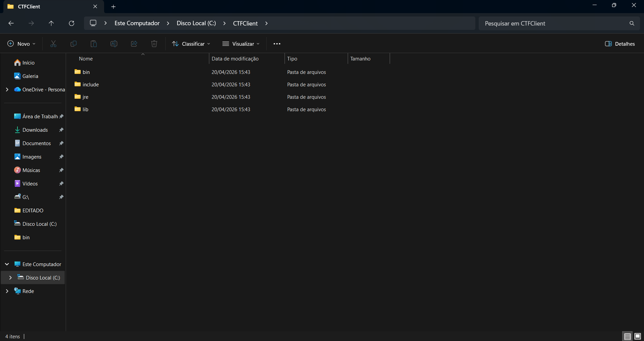Click the Back navigation arrow

click(11, 23)
